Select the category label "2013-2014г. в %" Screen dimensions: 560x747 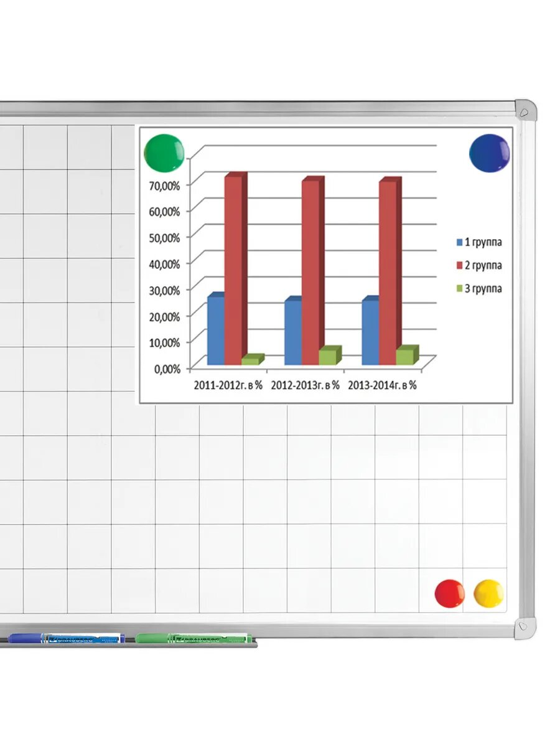(x=383, y=385)
